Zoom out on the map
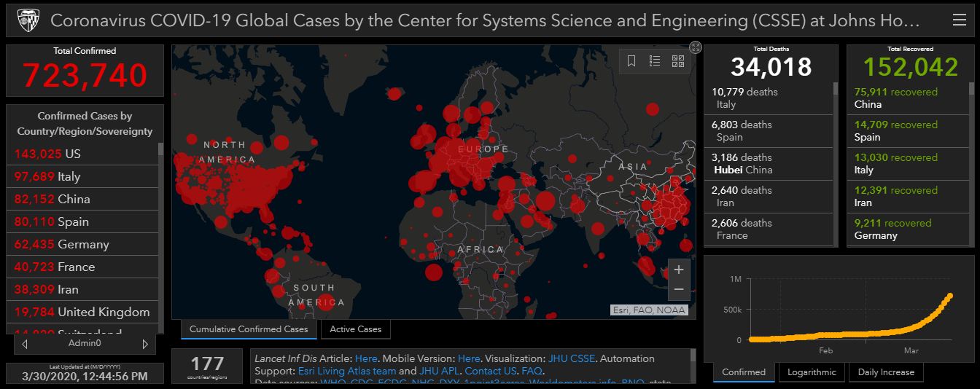This screenshot has width=980, height=389. coord(679,289)
